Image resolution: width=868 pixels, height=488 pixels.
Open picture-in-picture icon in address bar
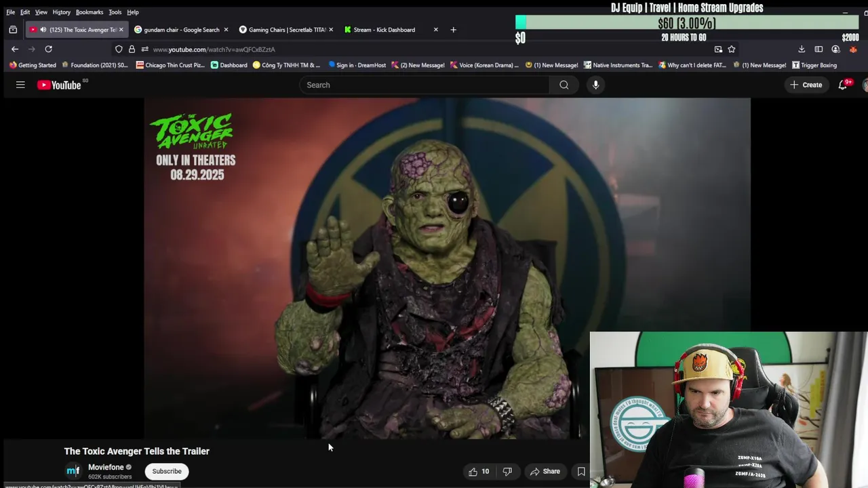pos(718,49)
